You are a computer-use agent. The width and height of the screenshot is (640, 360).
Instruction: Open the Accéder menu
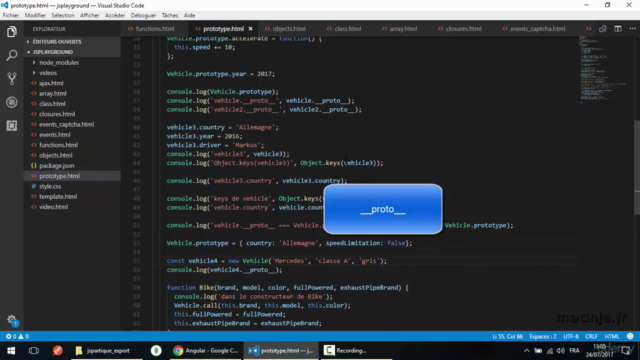point(115,15)
